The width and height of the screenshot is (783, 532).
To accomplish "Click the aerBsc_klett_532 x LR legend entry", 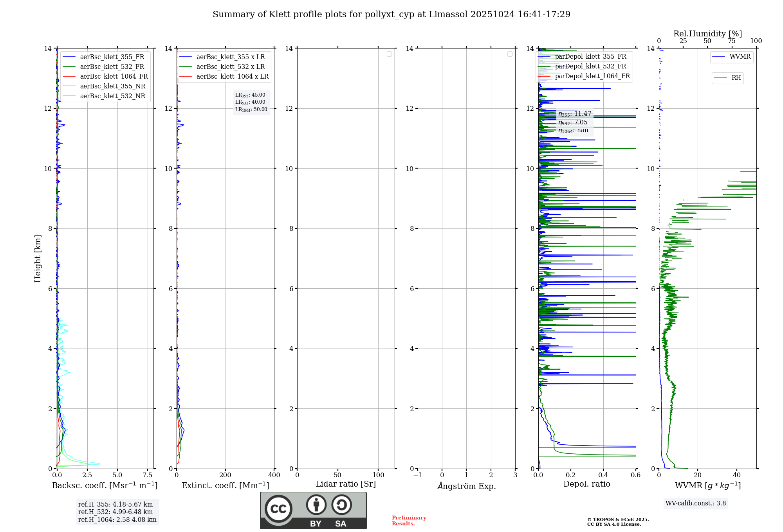I will (230, 67).
